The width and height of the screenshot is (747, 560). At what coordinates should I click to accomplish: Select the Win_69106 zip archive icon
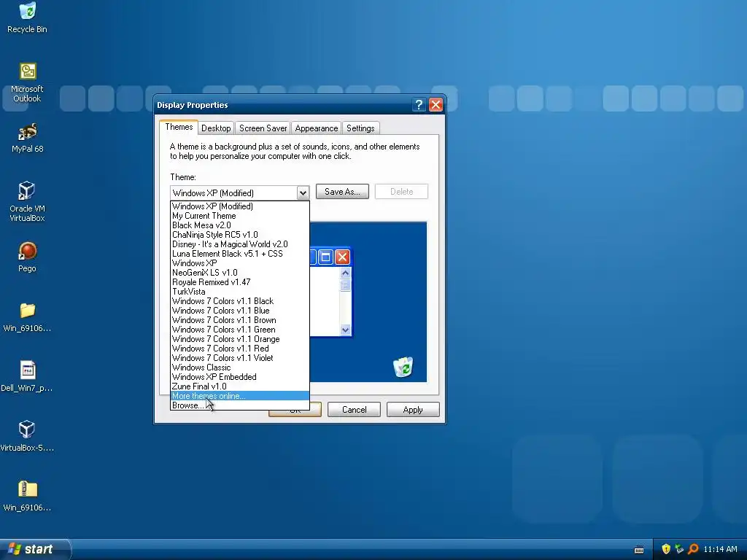27,496
